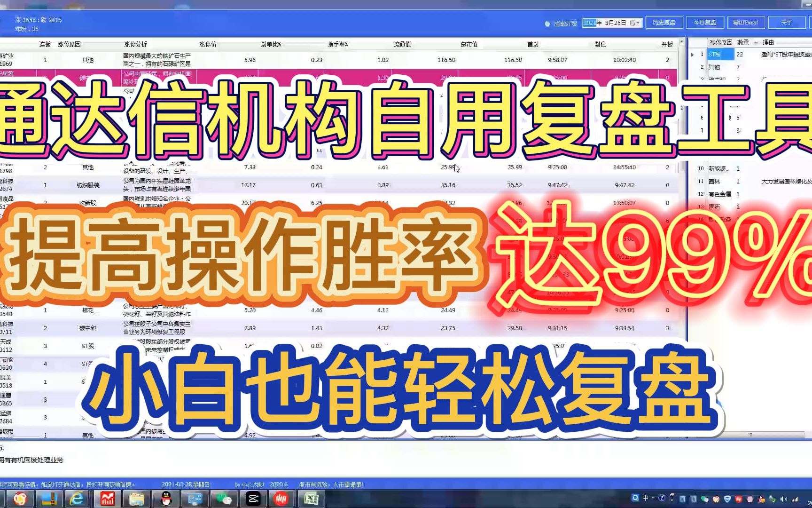Sort by 换手率% column header
The height and width of the screenshot is (508, 812).
338,44
